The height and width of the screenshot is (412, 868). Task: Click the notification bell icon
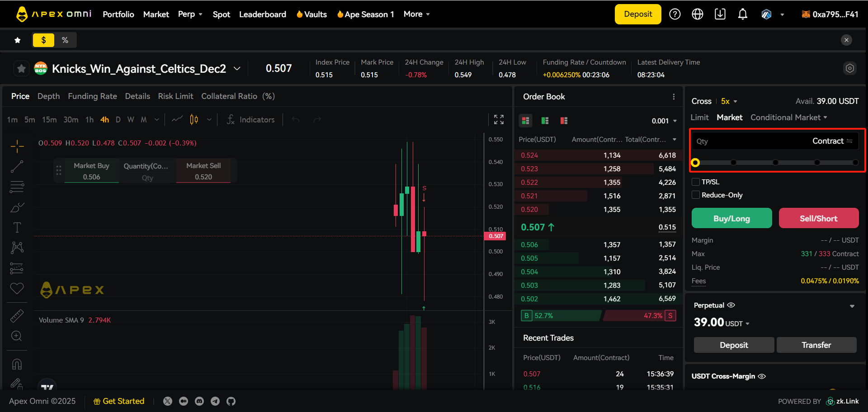point(742,14)
